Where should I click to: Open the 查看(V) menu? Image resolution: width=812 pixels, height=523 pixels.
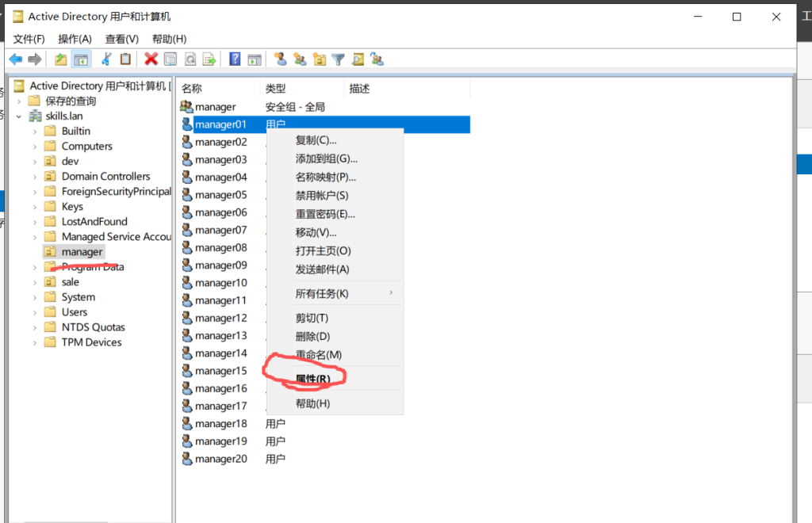[x=121, y=39]
